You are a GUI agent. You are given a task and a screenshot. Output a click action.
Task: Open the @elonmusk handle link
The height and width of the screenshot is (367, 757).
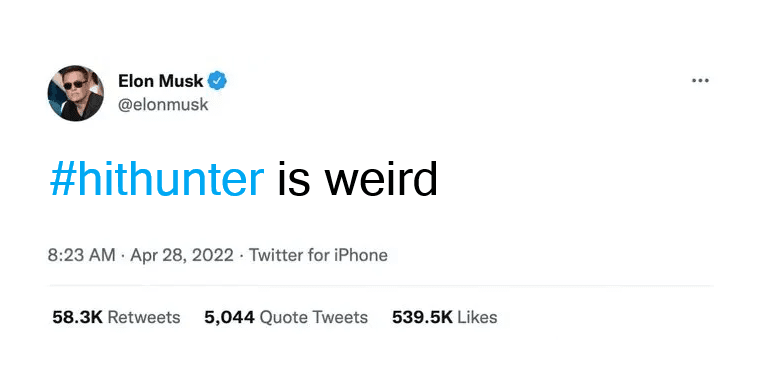pyautogui.click(x=163, y=104)
